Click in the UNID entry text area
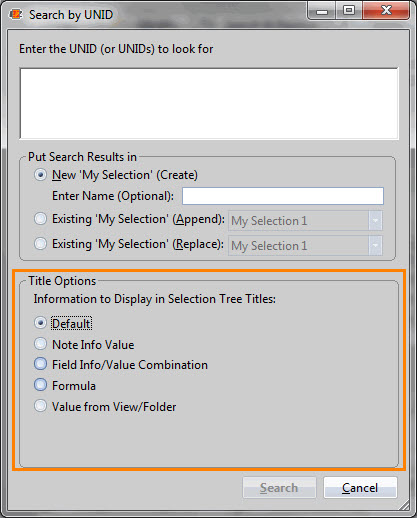Image resolution: width=417 pixels, height=518 pixels. pos(209,103)
